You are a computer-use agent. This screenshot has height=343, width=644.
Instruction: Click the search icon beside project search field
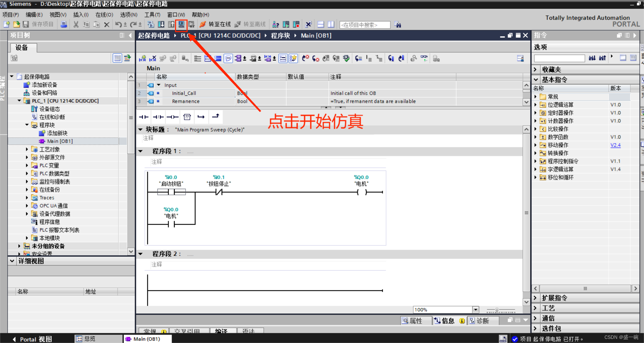[x=398, y=25]
